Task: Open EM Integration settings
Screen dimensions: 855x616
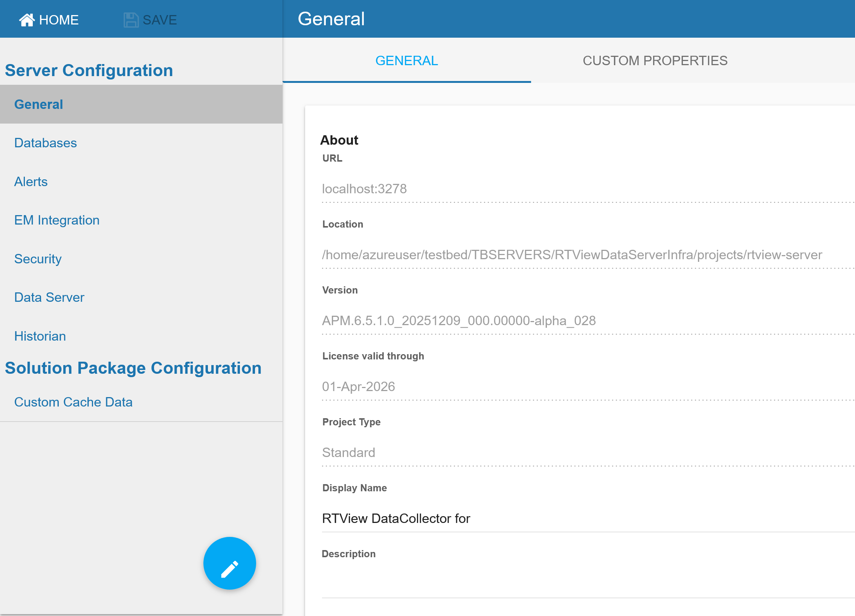Action: point(56,220)
